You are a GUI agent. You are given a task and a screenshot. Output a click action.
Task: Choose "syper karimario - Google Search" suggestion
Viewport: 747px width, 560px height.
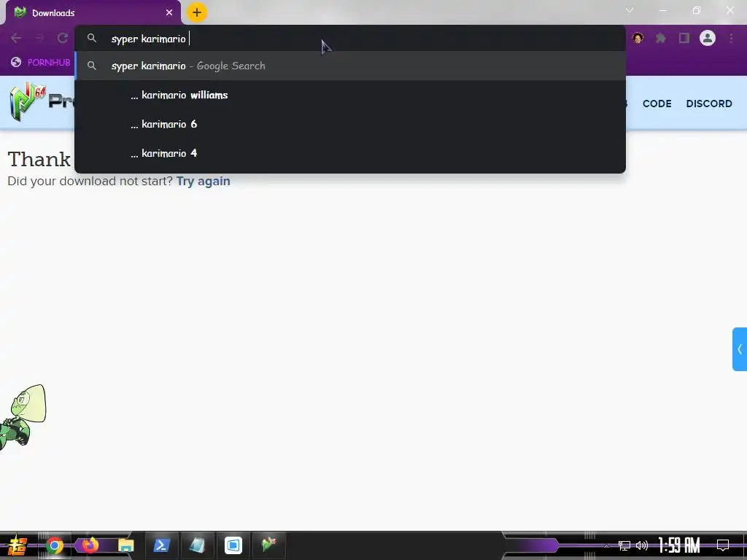click(x=350, y=66)
